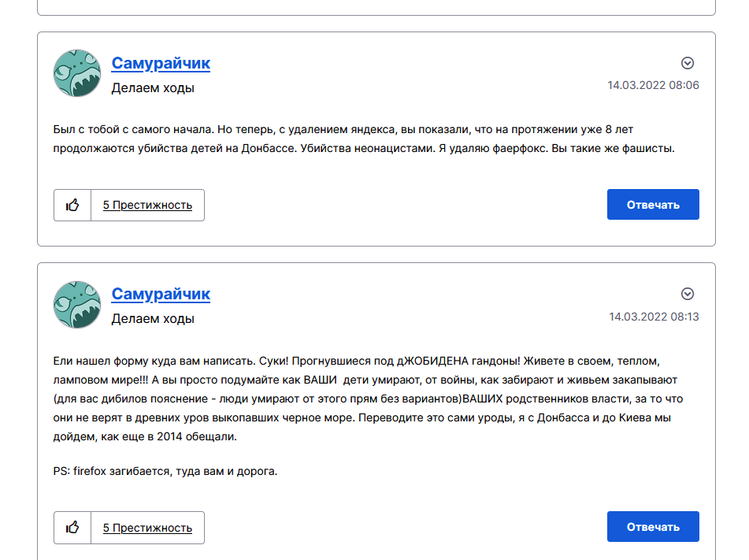Like the 08:13 post with thumbs-up
The height and width of the screenshot is (560, 749).
72,528
